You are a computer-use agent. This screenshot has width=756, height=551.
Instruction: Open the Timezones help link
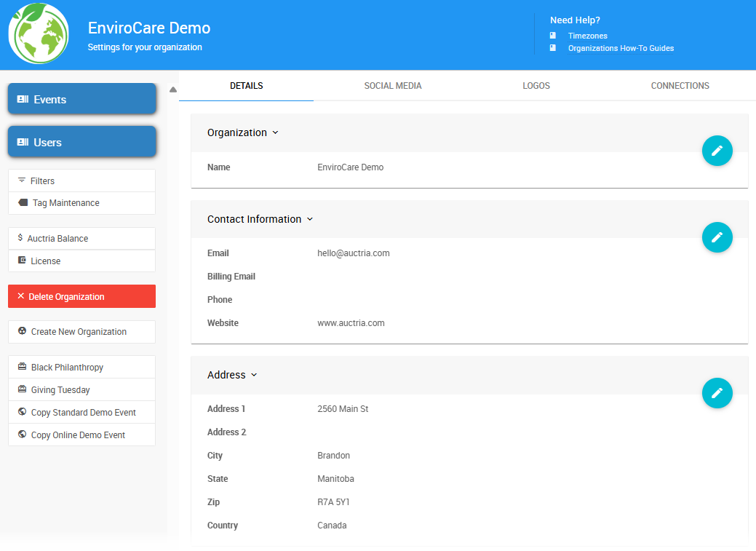click(587, 36)
